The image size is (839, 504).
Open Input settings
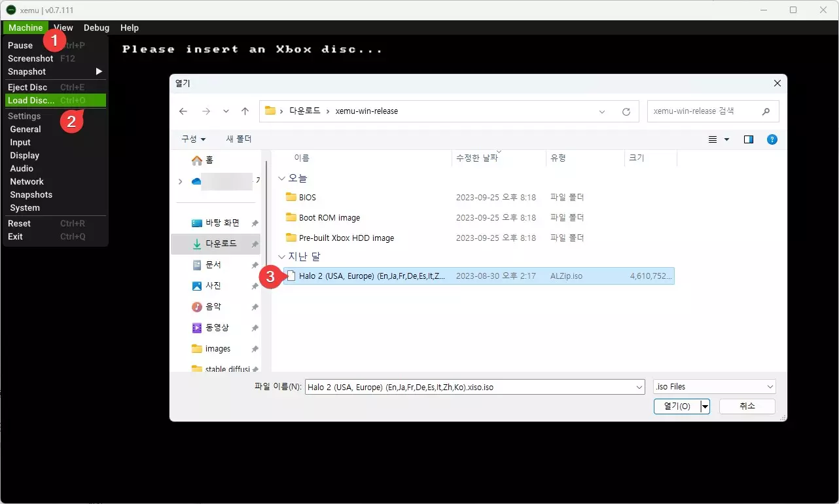20,142
